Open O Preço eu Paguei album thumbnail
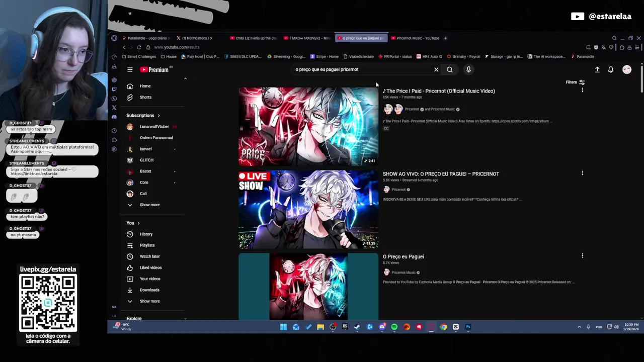Viewport: 644px width, 362px height. (308, 287)
